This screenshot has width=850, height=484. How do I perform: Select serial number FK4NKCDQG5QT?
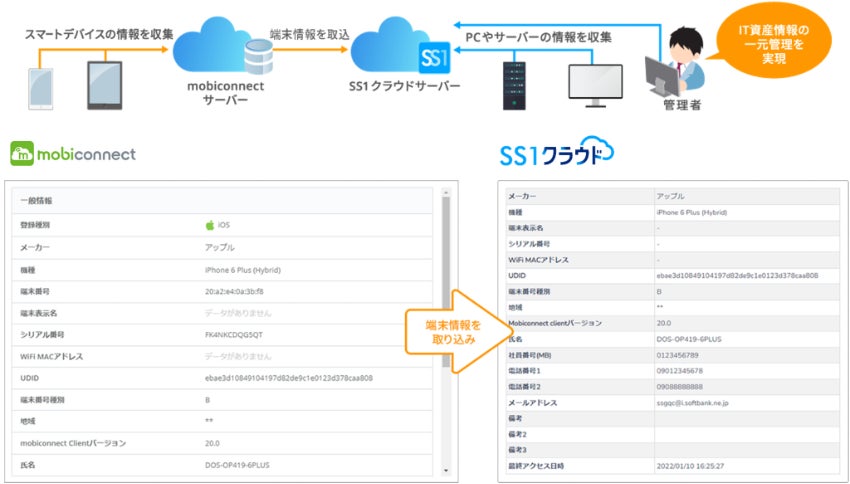[x=234, y=335]
